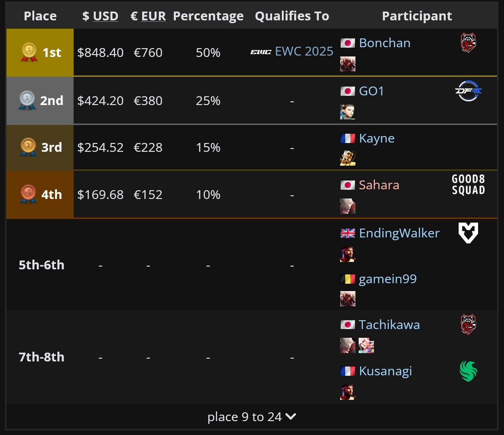Click GO1's DFM team logo
Viewport: 504px width, 435px height.
tap(468, 91)
